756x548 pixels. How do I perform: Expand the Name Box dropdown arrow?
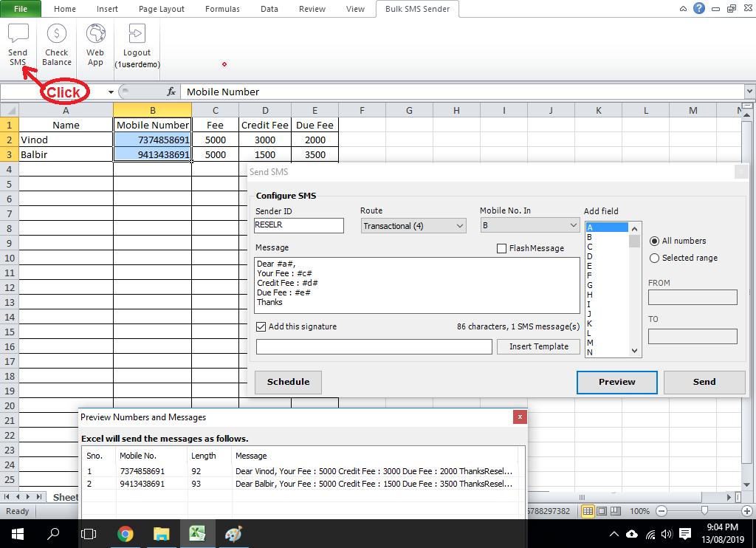point(111,92)
